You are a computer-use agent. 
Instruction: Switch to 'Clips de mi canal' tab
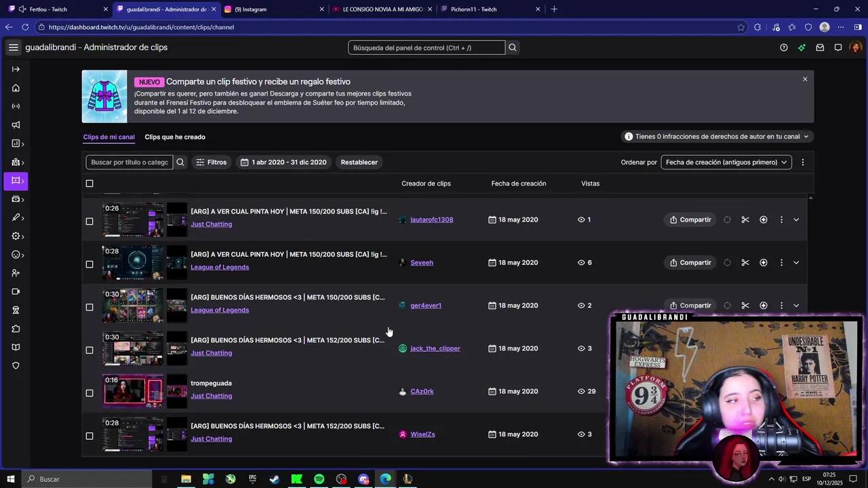click(108, 137)
